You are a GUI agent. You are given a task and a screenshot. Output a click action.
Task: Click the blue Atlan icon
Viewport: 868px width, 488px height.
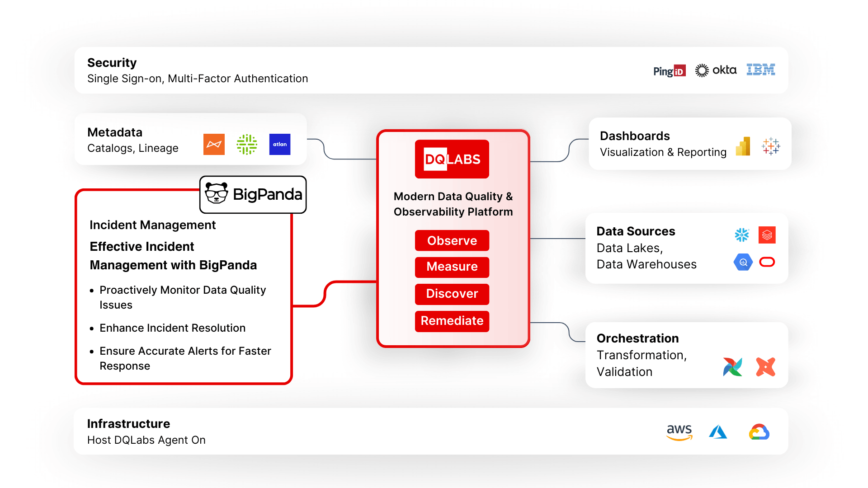[280, 144]
